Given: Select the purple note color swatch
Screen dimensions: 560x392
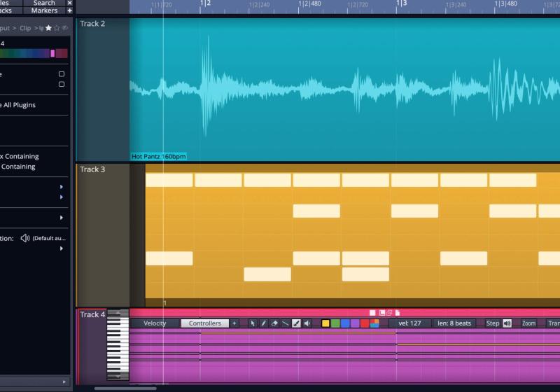Looking at the screenshot, I should click(x=355, y=323).
